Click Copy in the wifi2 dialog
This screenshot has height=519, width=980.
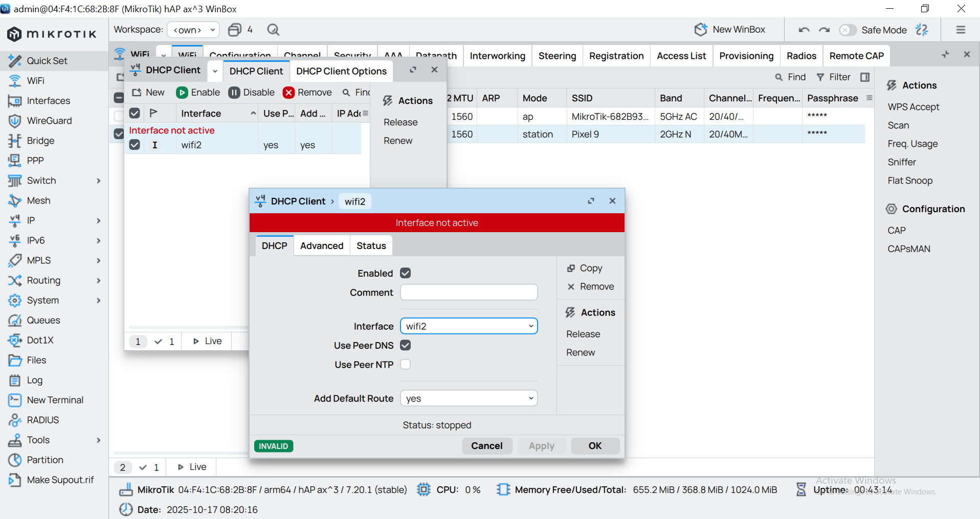[585, 268]
